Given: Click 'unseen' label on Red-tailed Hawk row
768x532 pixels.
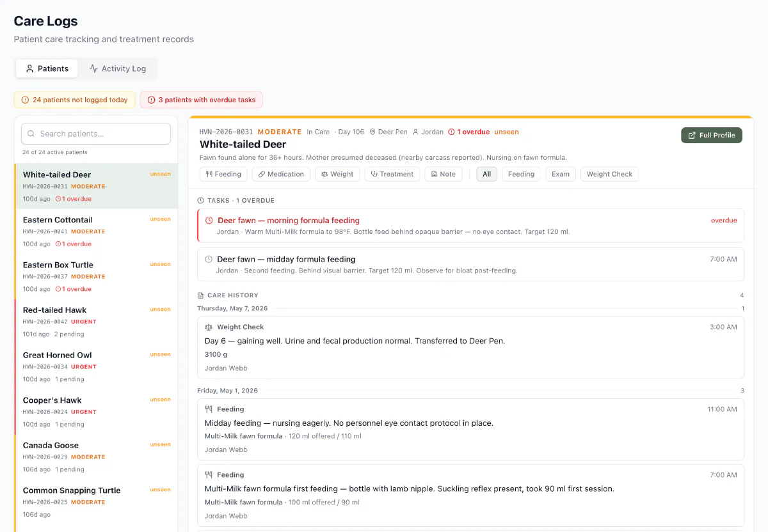Looking at the screenshot, I should pos(161,309).
